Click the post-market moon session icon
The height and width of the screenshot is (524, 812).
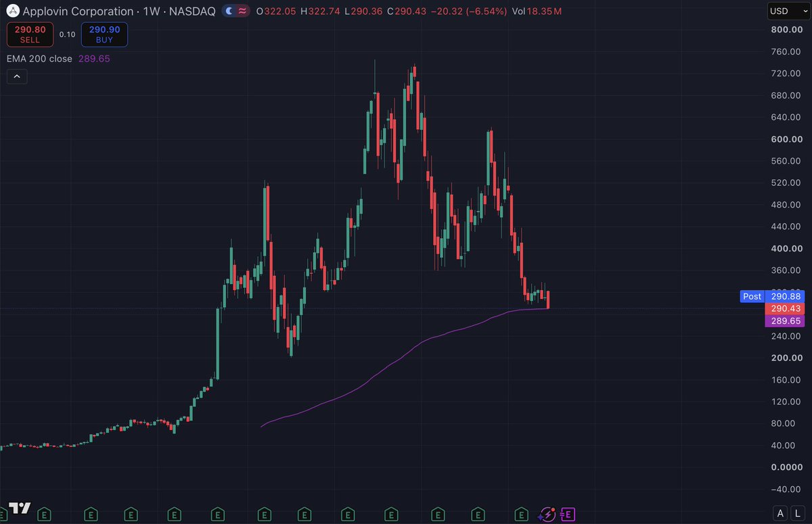(x=229, y=11)
